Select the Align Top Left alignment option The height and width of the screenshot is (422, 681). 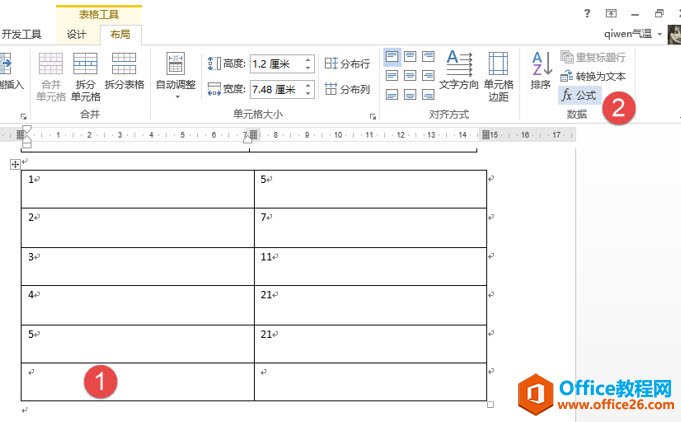pyautogui.click(x=392, y=56)
